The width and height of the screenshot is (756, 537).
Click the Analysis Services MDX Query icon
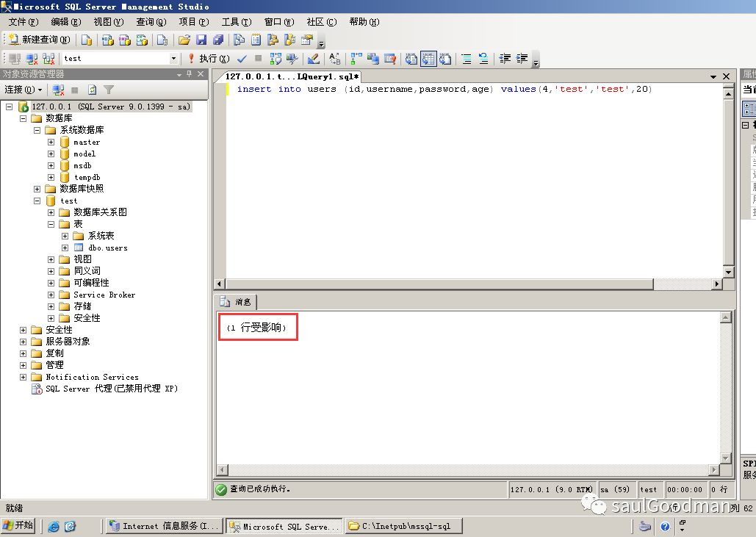pos(108,40)
